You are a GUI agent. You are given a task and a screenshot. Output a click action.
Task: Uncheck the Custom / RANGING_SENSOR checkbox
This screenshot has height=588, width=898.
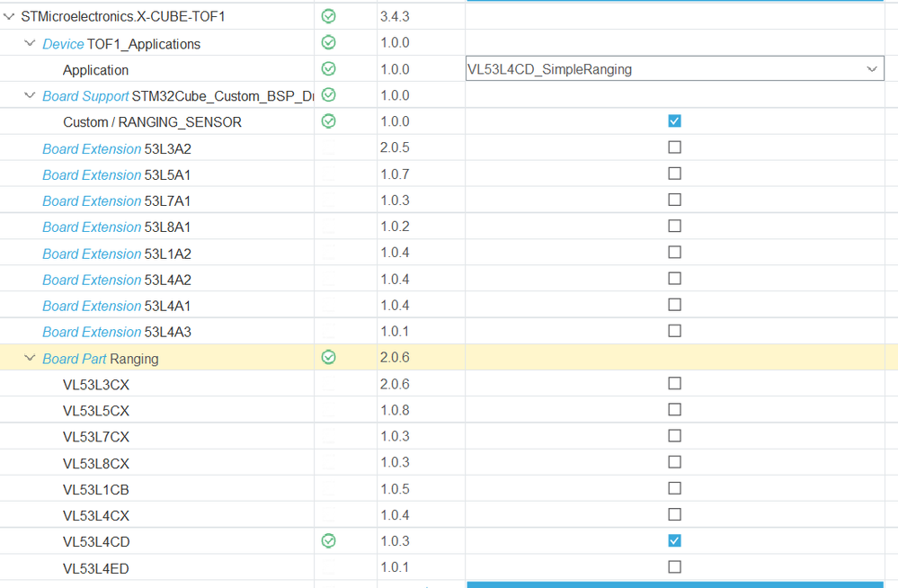675,120
